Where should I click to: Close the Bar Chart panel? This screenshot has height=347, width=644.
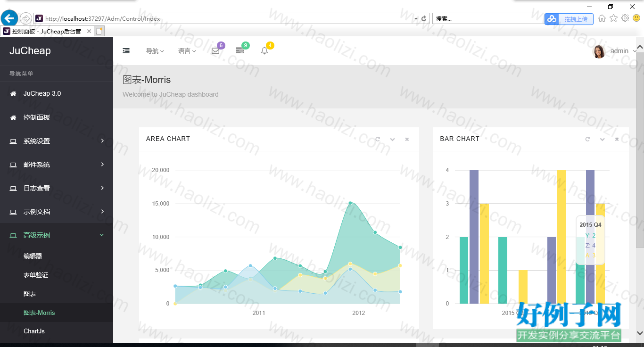tap(617, 139)
